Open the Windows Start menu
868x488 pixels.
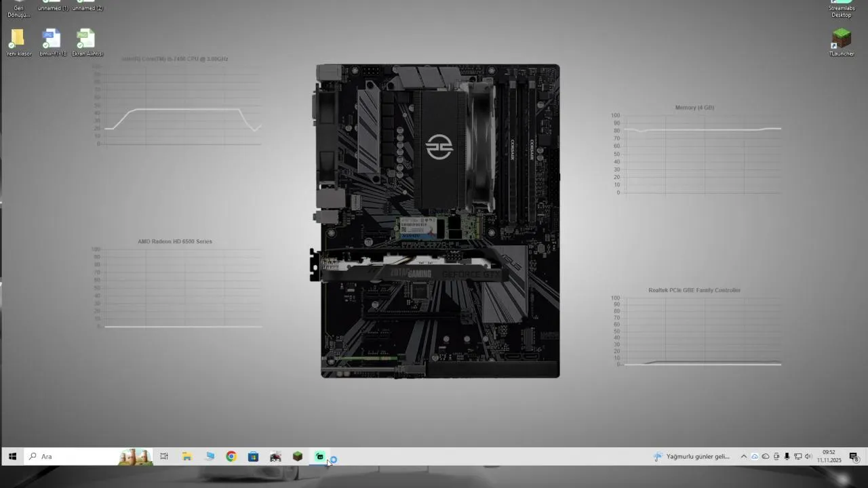pyautogui.click(x=12, y=457)
